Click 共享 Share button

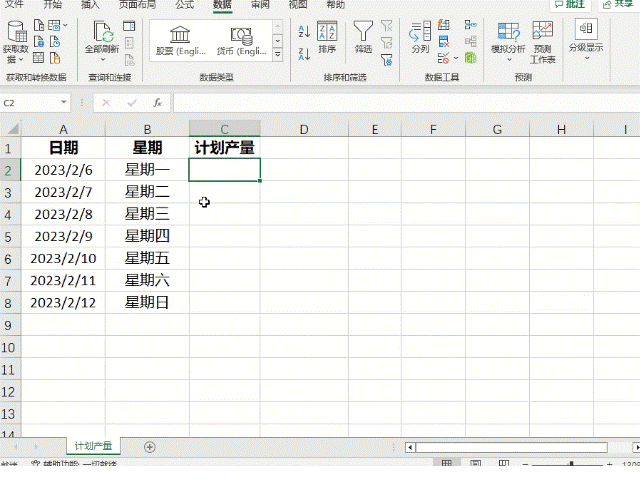point(618,4)
